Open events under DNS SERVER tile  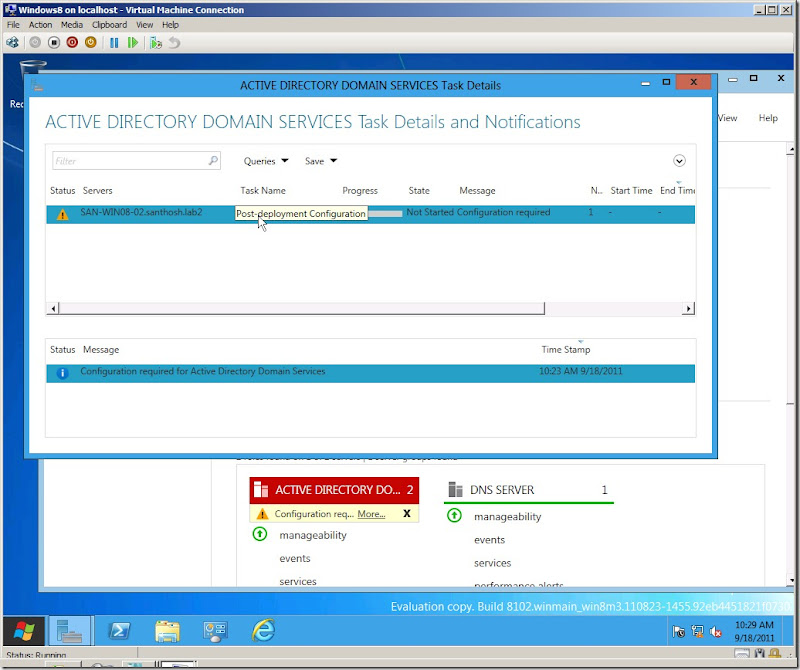point(489,540)
